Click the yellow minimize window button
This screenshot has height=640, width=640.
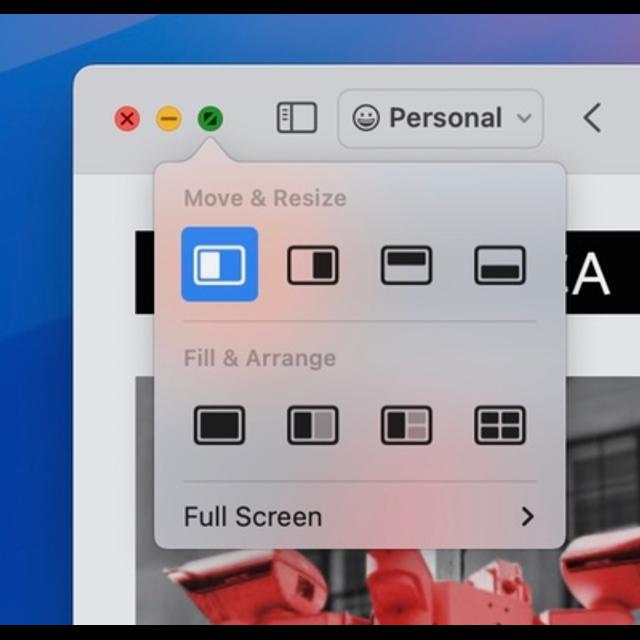click(169, 119)
